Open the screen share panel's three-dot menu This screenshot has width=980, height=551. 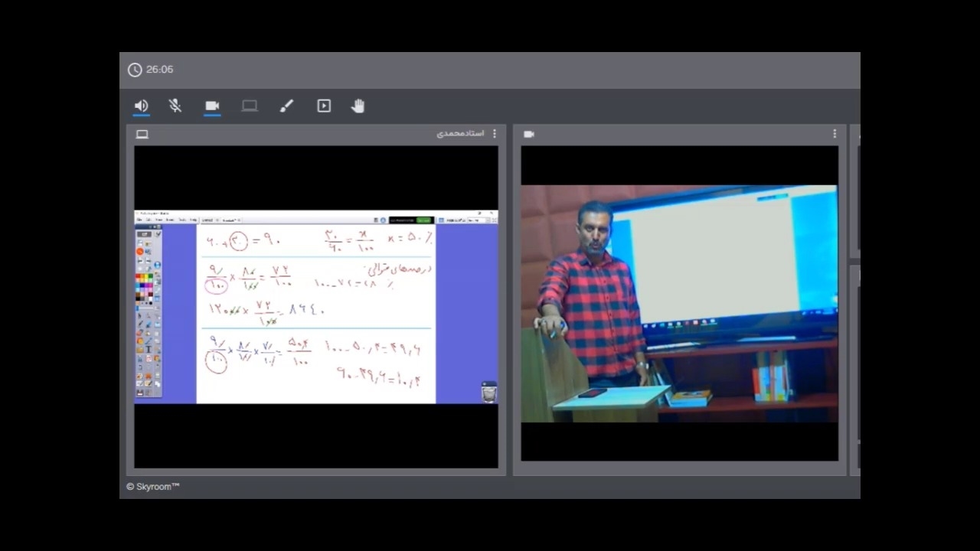coord(494,134)
